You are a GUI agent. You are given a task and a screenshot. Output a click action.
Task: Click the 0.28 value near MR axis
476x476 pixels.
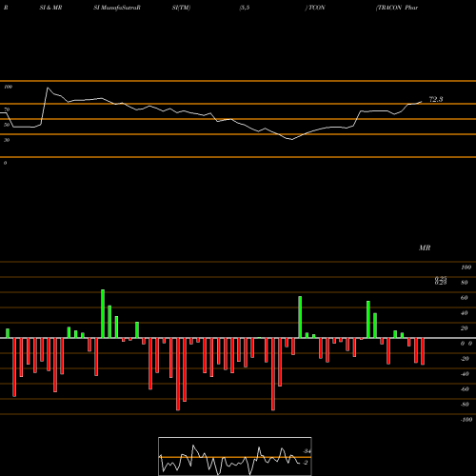(441, 282)
